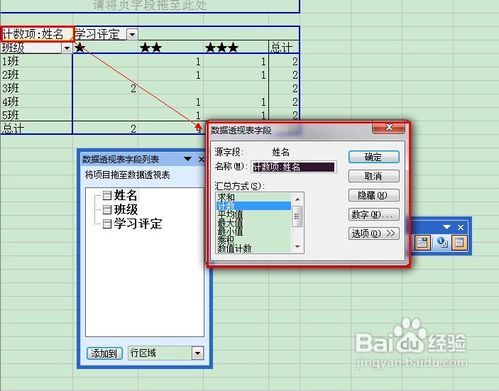Click the 学习评定 field icon in the list

(107, 224)
